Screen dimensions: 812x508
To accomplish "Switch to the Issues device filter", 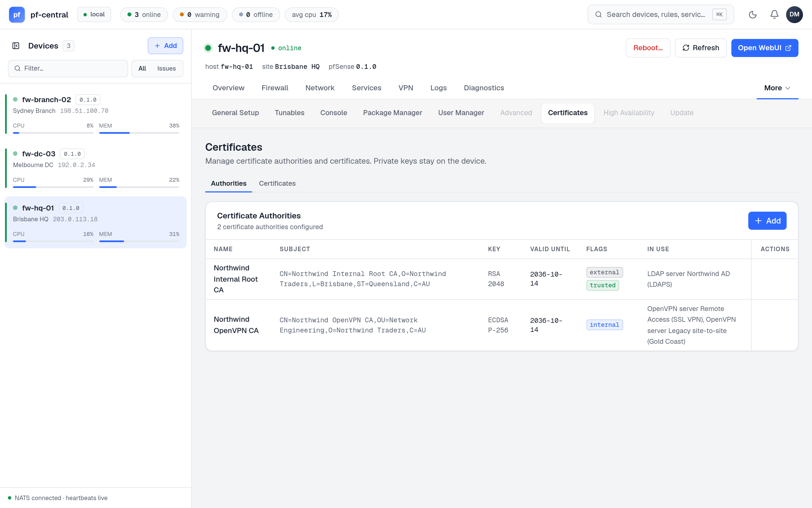I will pos(166,69).
